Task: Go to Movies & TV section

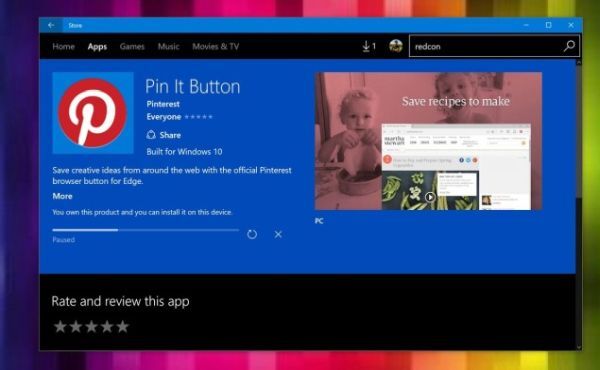Action: pyautogui.click(x=216, y=47)
